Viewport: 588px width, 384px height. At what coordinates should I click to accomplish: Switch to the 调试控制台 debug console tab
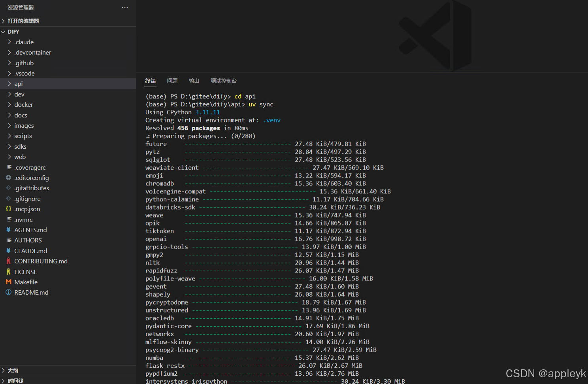click(224, 81)
